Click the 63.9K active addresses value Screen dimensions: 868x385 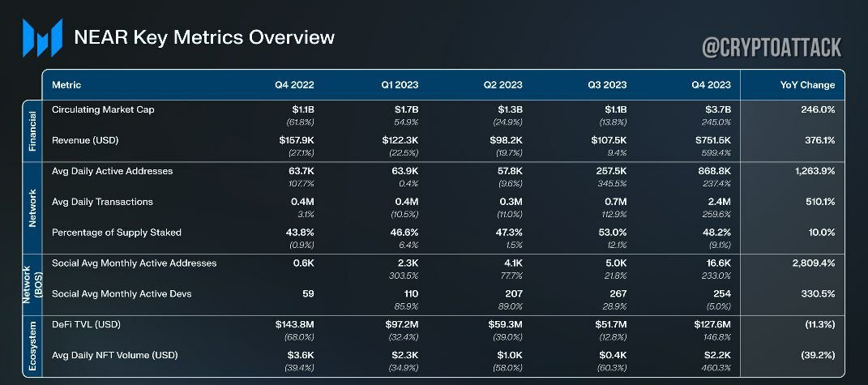pyautogui.click(x=405, y=171)
